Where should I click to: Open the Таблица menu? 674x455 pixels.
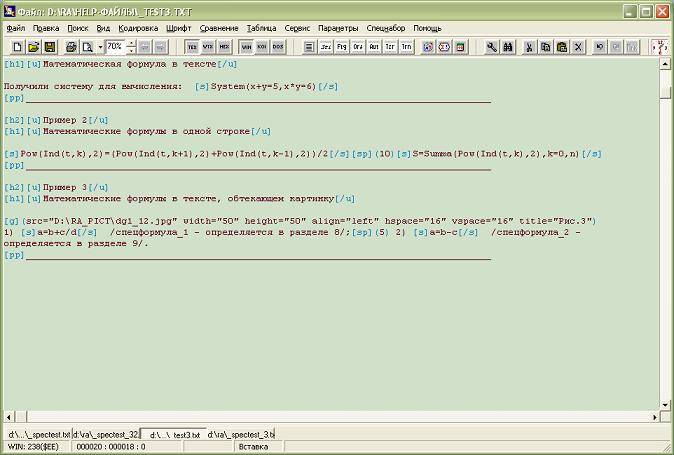click(261, 28)
